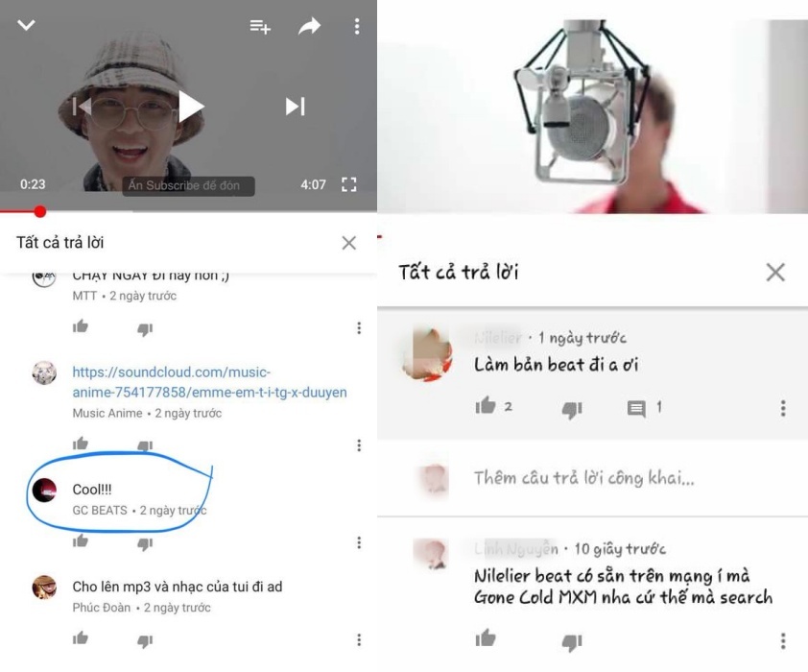Skip to the next video
The width and height of the screenshot is (808, 672).
pos(296,107)
